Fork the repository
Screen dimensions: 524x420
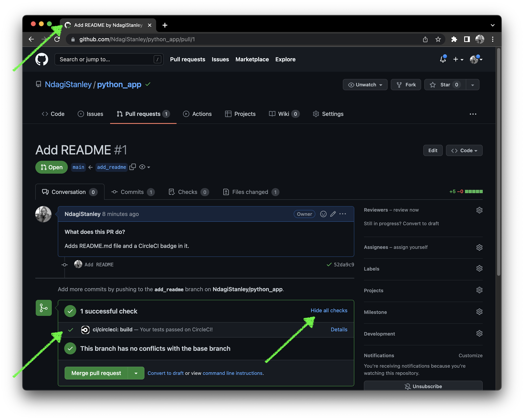pyautogui.click(x=406, y=85)
